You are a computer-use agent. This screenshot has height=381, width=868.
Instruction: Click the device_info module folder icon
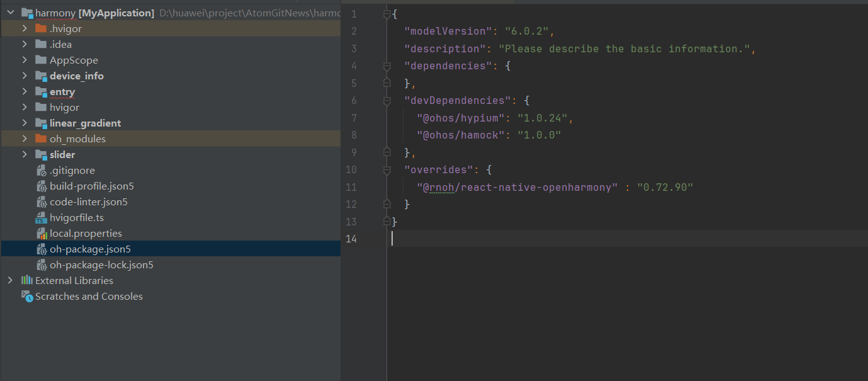tap(41, 76)
